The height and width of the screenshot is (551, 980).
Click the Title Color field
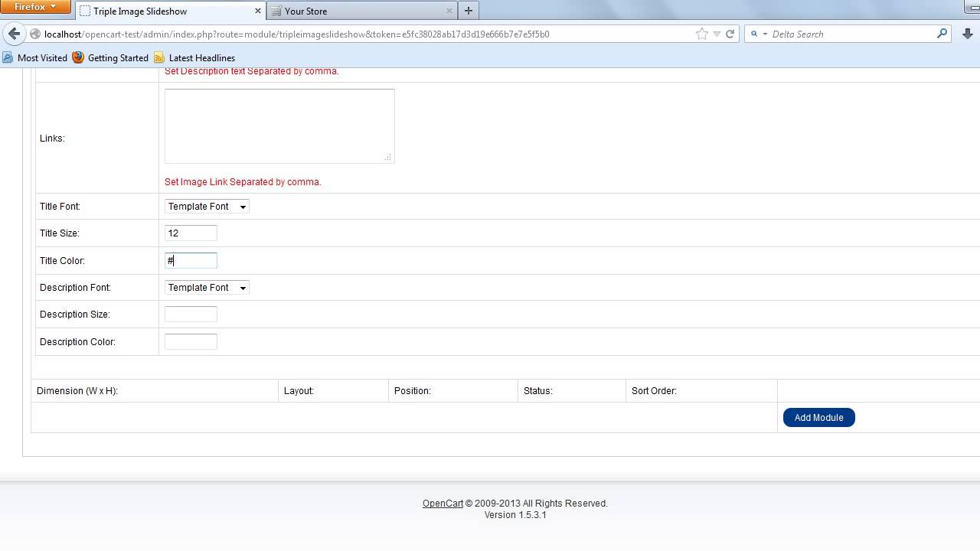[x=191, y=261]
